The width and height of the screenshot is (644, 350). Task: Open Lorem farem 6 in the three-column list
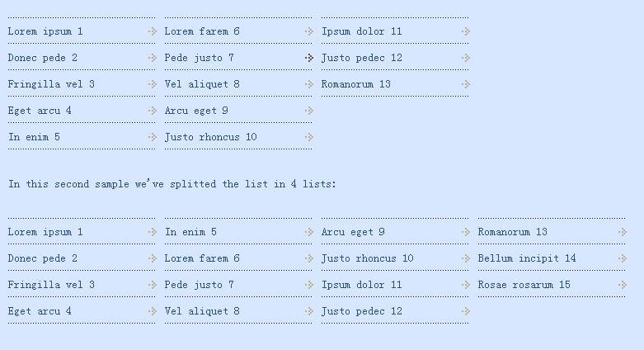point(202,31)
